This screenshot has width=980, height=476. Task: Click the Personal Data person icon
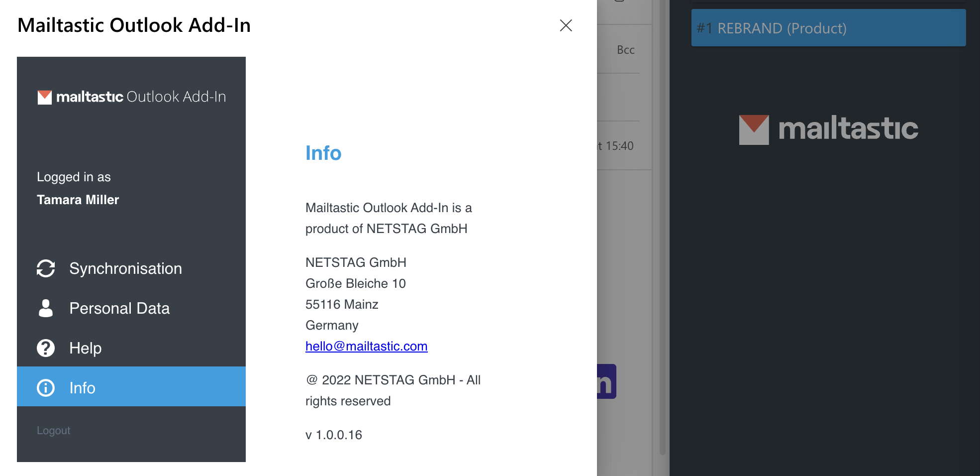pyautogui.click(x=46, y=308)
